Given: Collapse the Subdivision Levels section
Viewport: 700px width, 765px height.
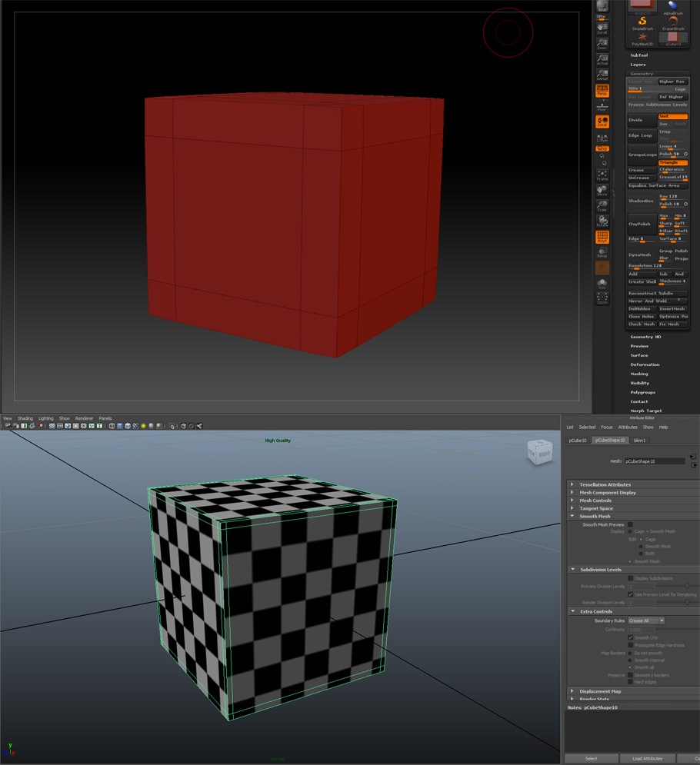Looking at the screenshot, I should tap(572, 570).
